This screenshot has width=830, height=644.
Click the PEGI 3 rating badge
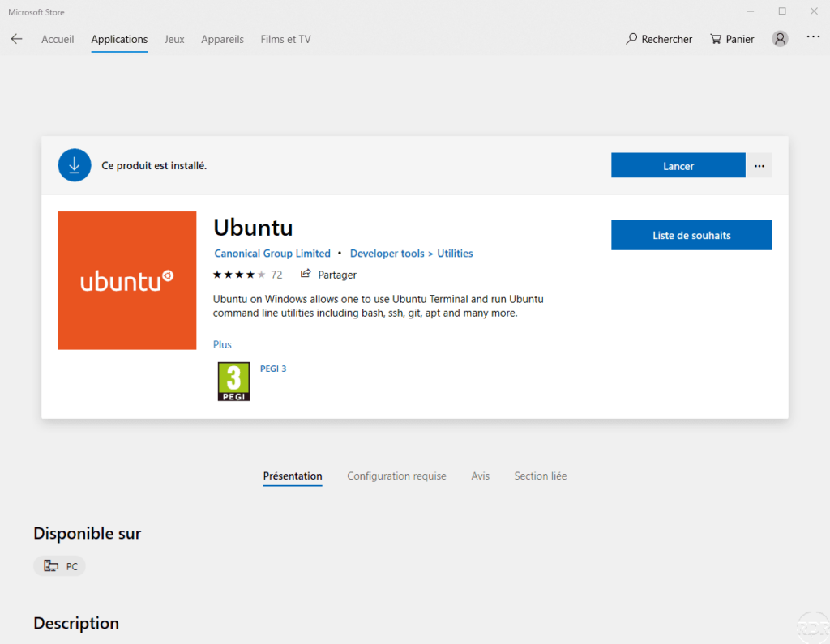[x=233, y=382]
